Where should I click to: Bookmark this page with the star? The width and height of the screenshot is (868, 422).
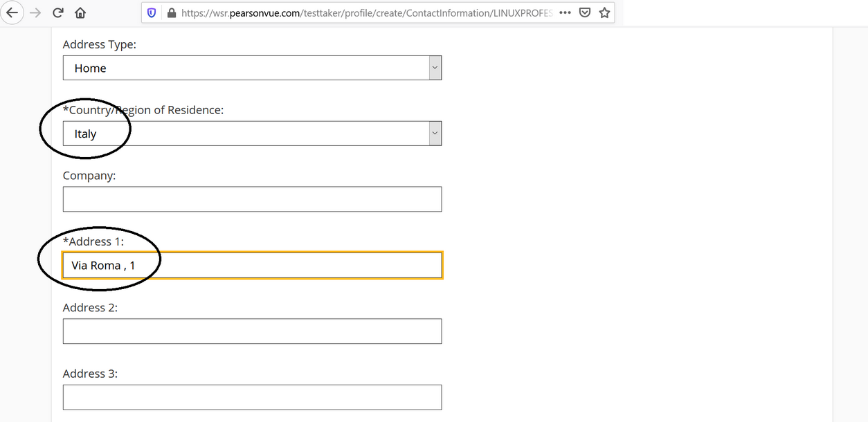605,12
